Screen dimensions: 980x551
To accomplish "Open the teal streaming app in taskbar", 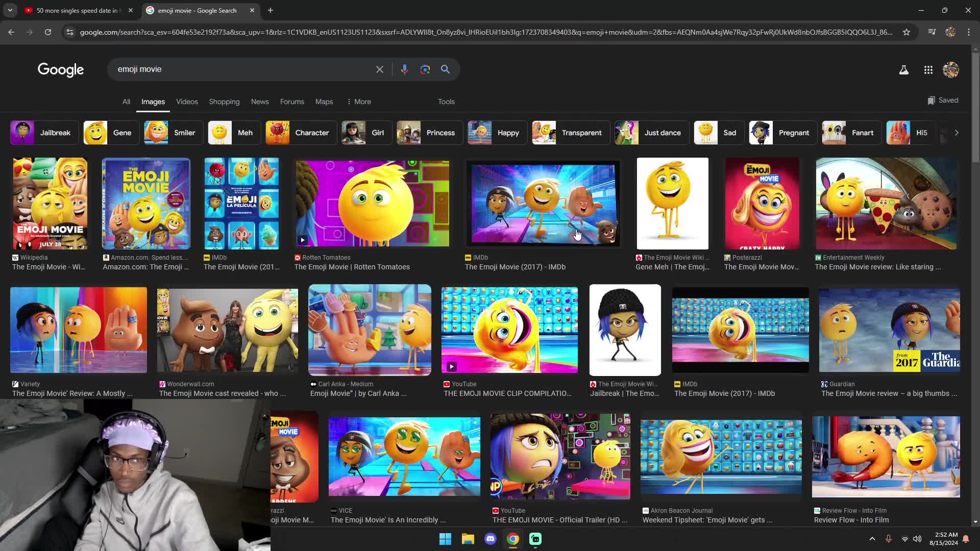I will point(535,539).
